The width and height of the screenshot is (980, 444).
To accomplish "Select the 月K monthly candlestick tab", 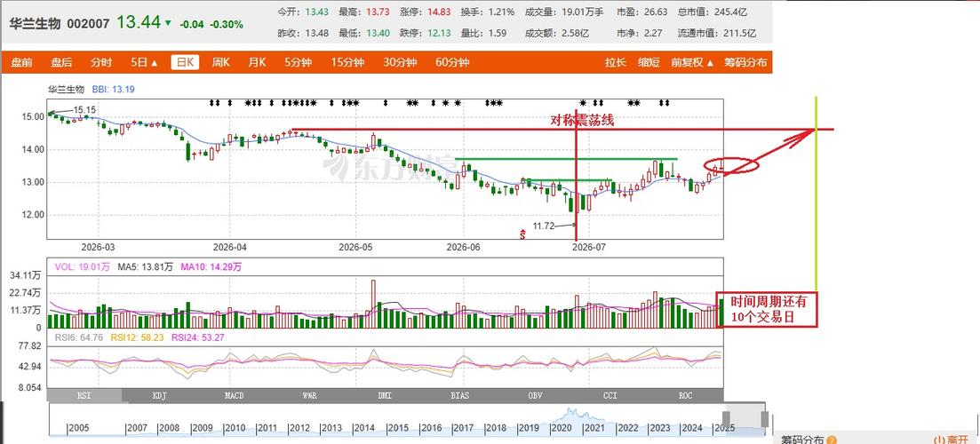I will [257, 62].
